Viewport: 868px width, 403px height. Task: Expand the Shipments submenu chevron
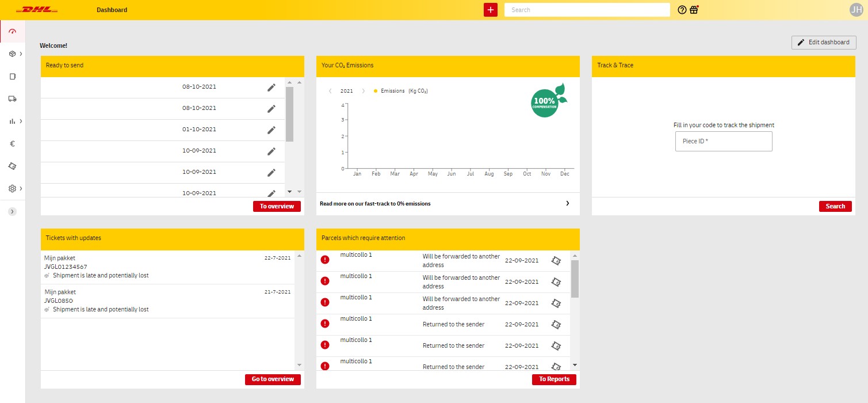point(21,54)
